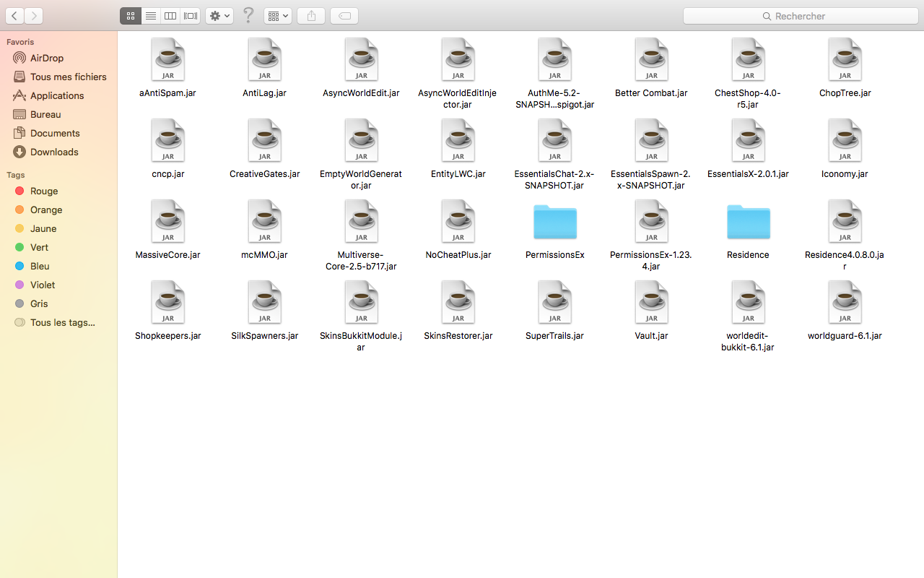Select the Shopkeepers.jar file icon
The image size is (924, 578).
[168, 302]
